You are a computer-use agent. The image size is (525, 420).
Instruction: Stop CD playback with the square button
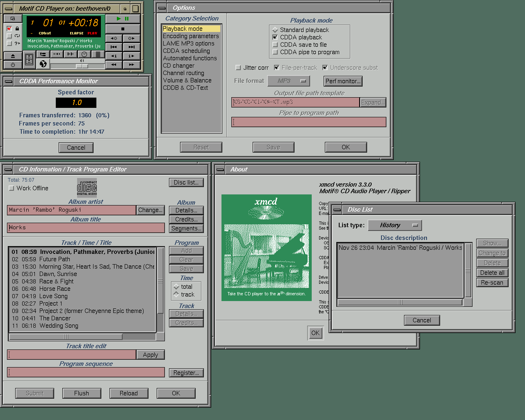coord(123,29)
